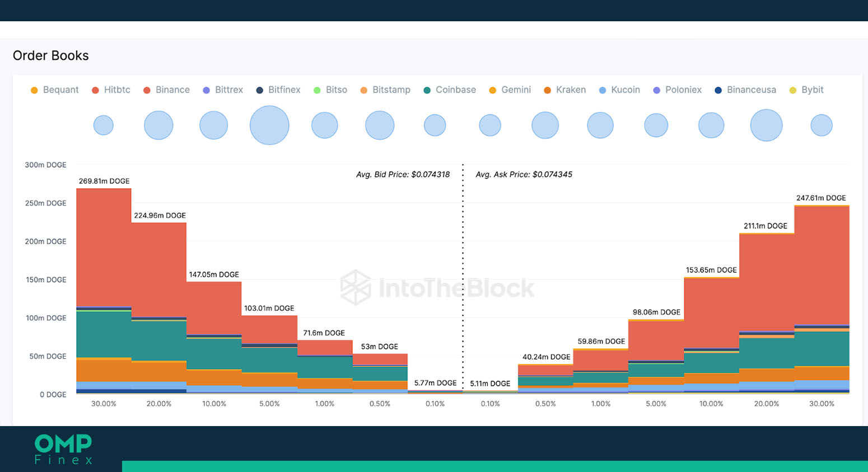Click the 98.06m DOGE bar label
This screenshot has width=868, height=472.
(x=656, y=312)
